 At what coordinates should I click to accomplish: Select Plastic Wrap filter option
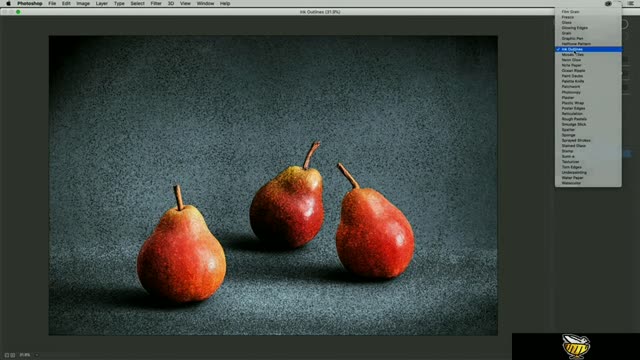588,103
